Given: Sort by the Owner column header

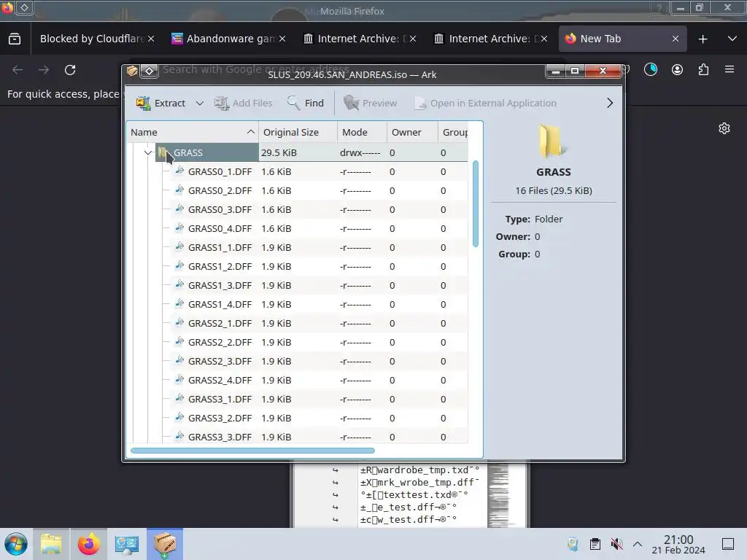Looking at the screenshot, I should point(413,133).
